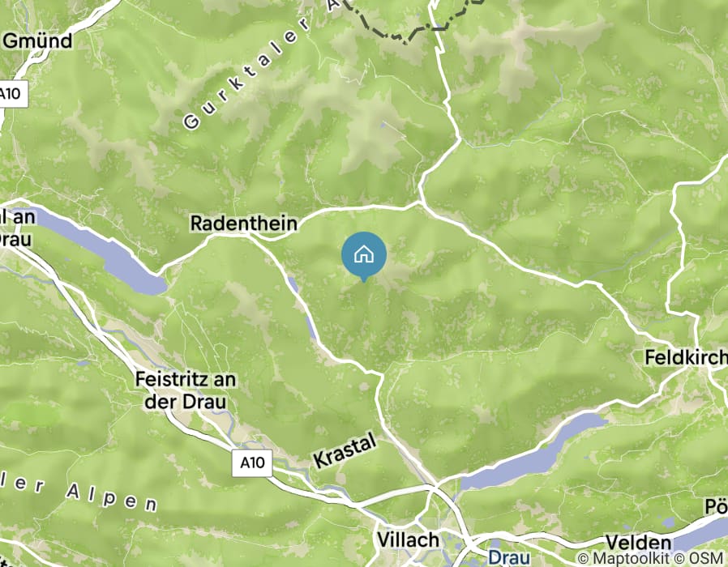This screenshot has height=567, width=728.
Task: Click the blue Drau river label
Action: tap(509, 558)
